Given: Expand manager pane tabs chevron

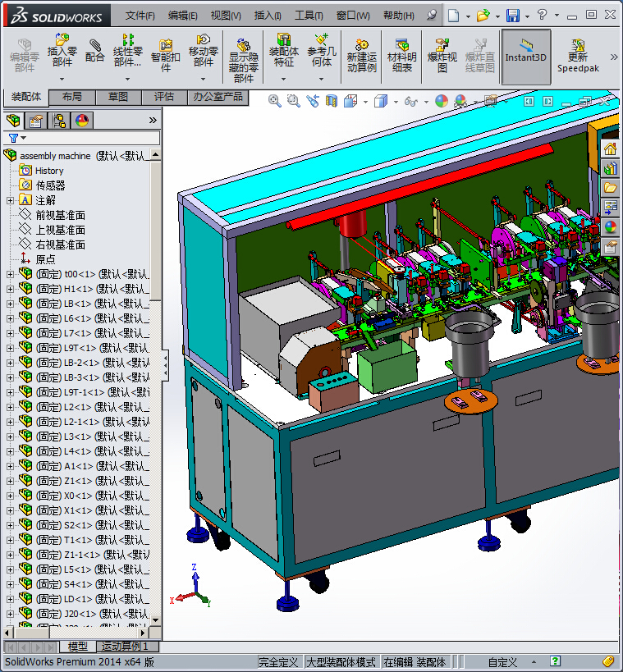Looking at the screenshot, I should [153, 121].
